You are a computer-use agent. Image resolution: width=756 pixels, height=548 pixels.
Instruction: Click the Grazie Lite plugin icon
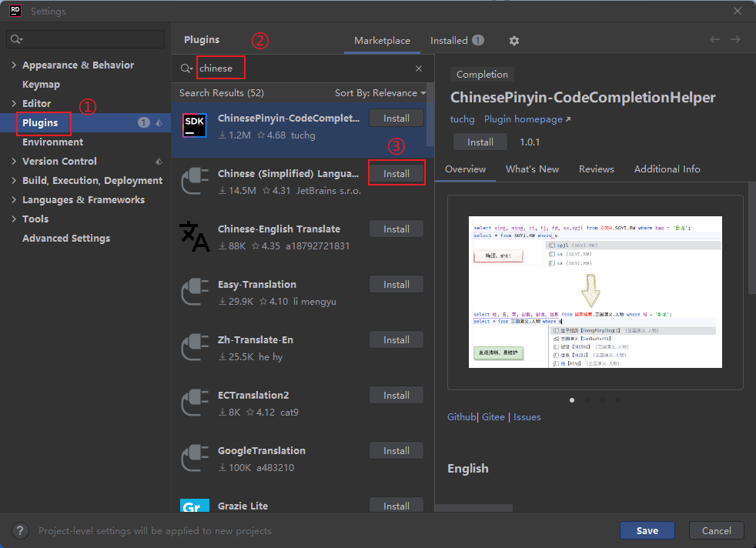point(195,505)
